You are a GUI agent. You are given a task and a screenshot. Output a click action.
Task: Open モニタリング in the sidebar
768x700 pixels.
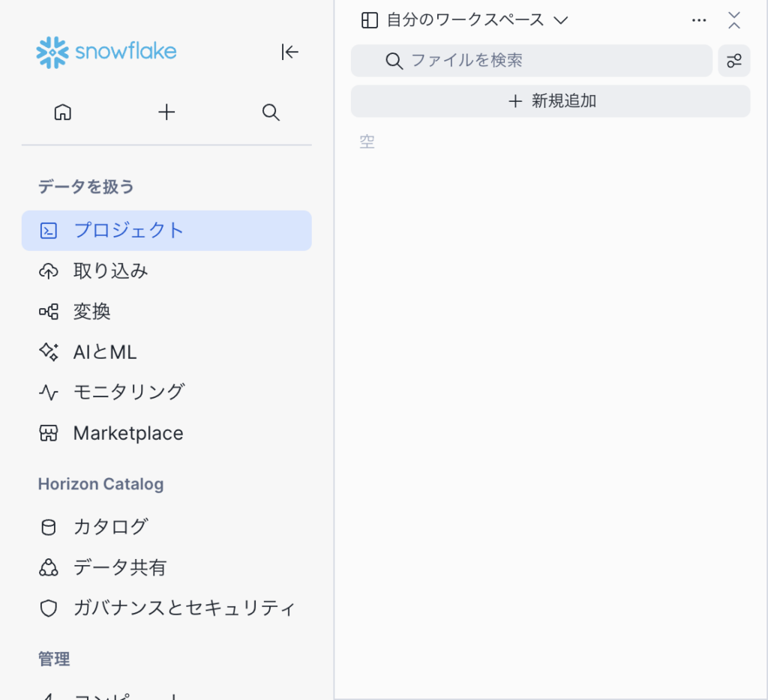coord(128,392)
